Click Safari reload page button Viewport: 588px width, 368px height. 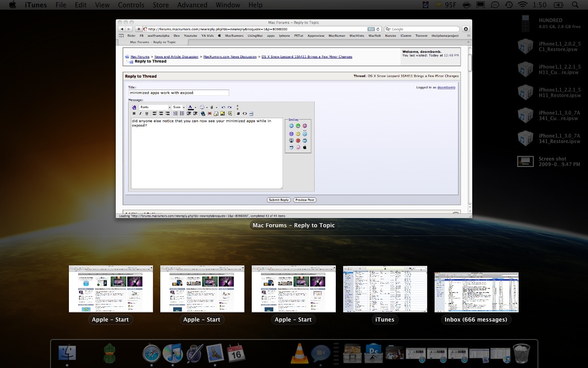tap(378, 29)
